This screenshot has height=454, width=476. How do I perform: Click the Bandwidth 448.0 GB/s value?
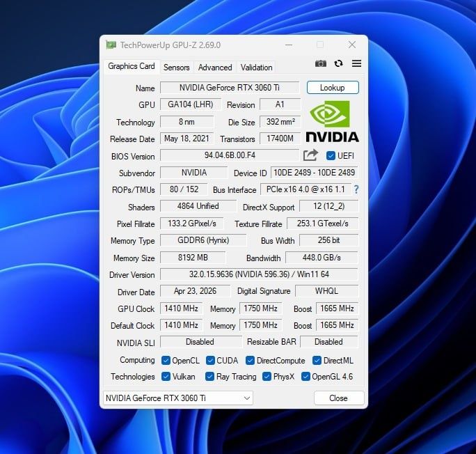(322, 258)
